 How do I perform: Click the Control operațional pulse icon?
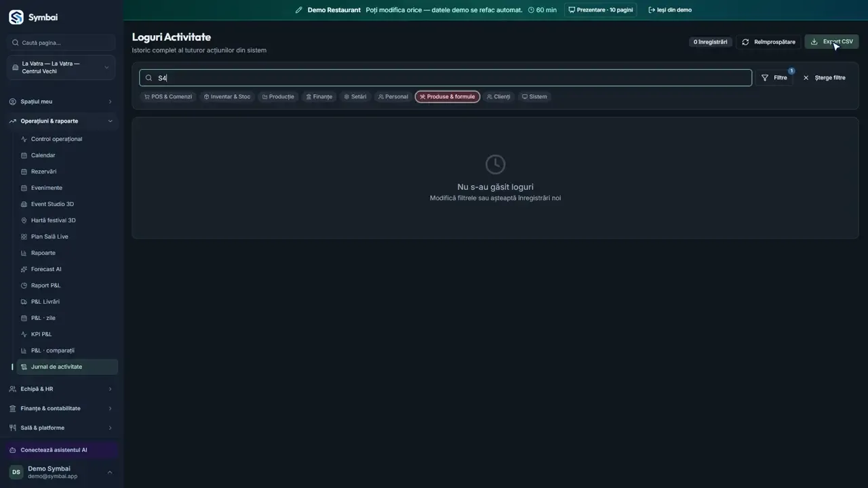[x=24, y=139]
